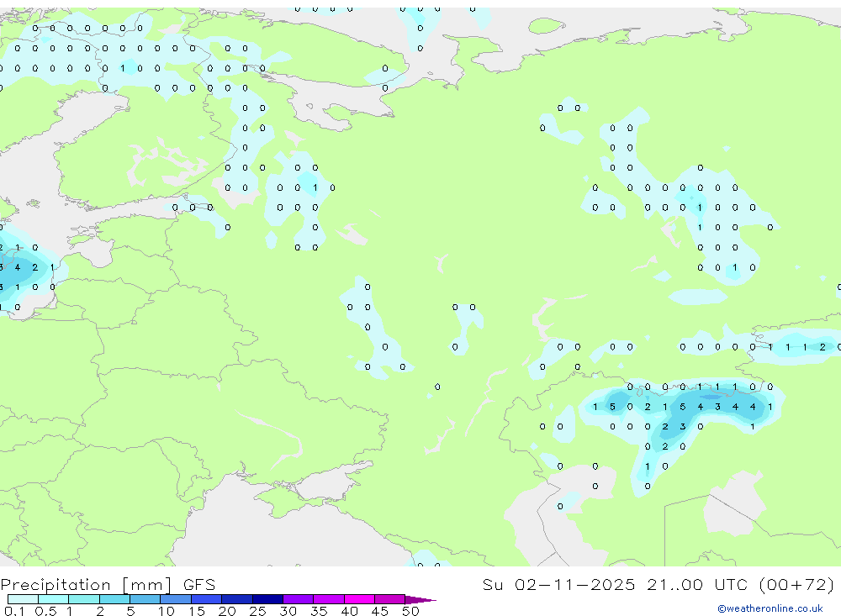
Task: Click the '30' legend scale label
Action: (288, 611)
